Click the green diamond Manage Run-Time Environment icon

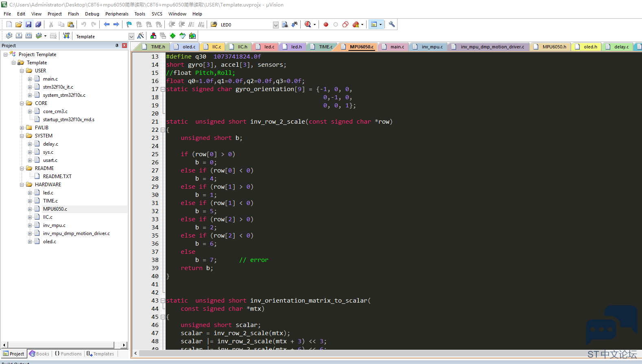[x=173, y=36]
